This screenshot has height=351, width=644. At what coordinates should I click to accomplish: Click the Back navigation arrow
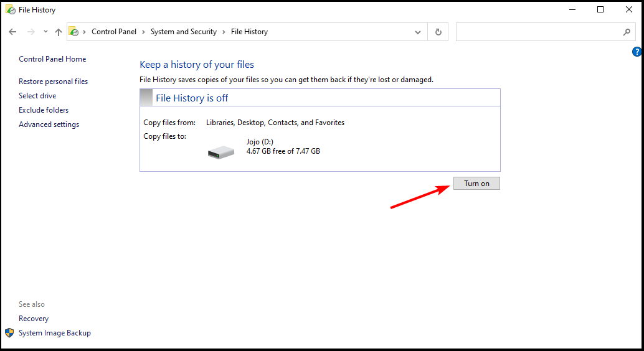(12, 32)
